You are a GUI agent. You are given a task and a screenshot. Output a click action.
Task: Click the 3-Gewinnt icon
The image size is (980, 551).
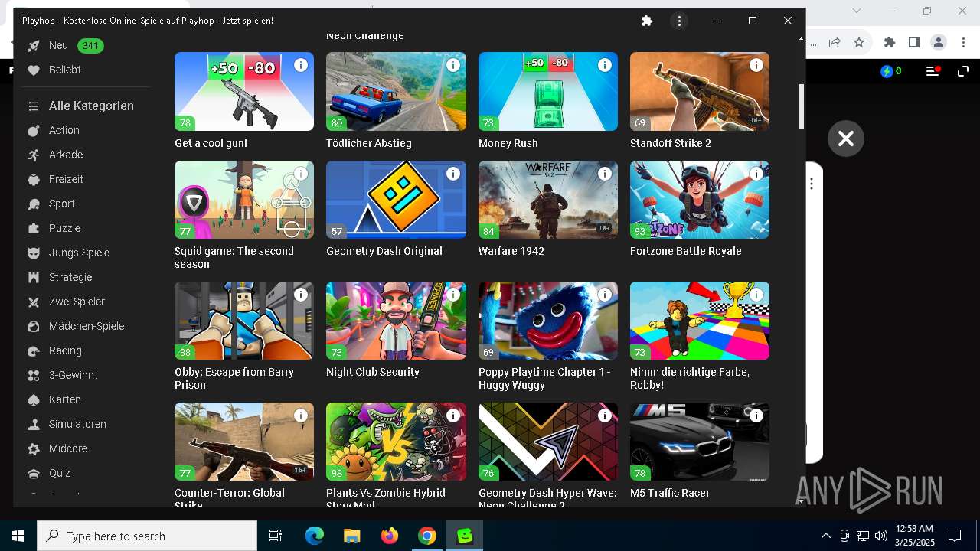tap(34, 376)
